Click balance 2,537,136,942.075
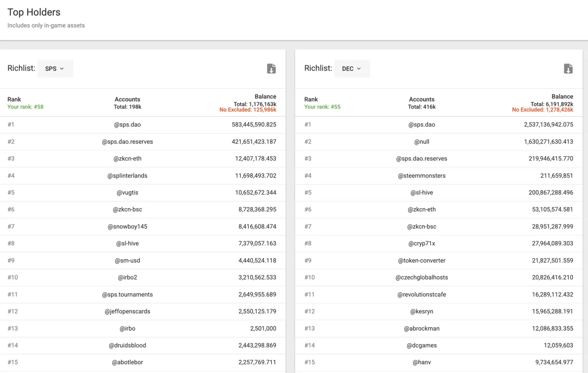 coord(548,125)
